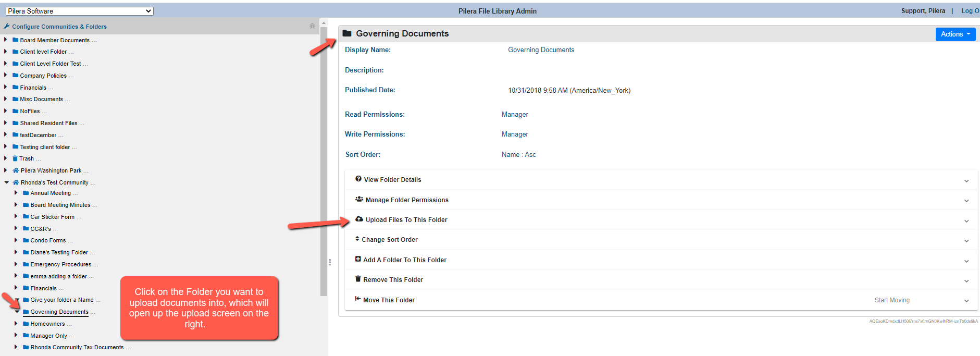Open the Change Sort Order section
The width and height of the screenshot is (980, 356).
tap(661, 240)
